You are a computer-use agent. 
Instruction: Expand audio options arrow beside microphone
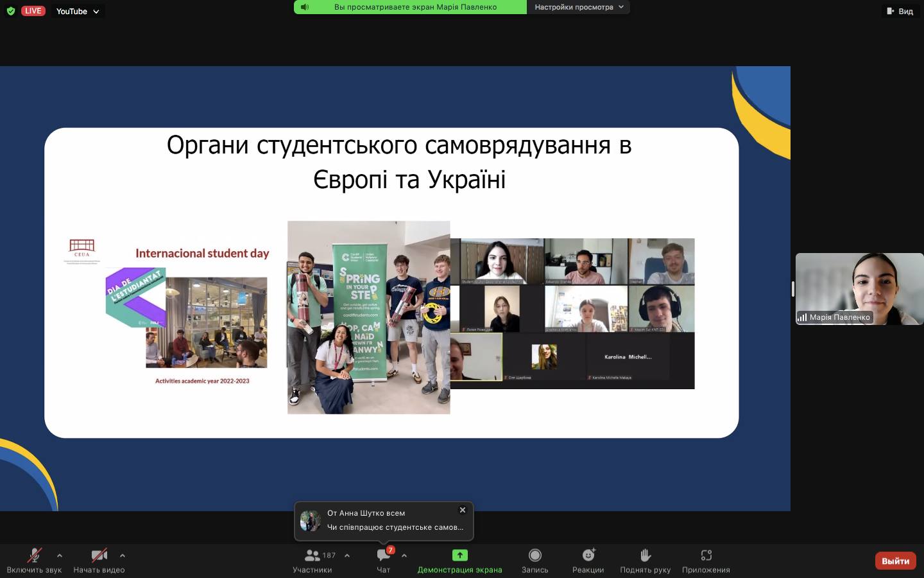(60, 556)
